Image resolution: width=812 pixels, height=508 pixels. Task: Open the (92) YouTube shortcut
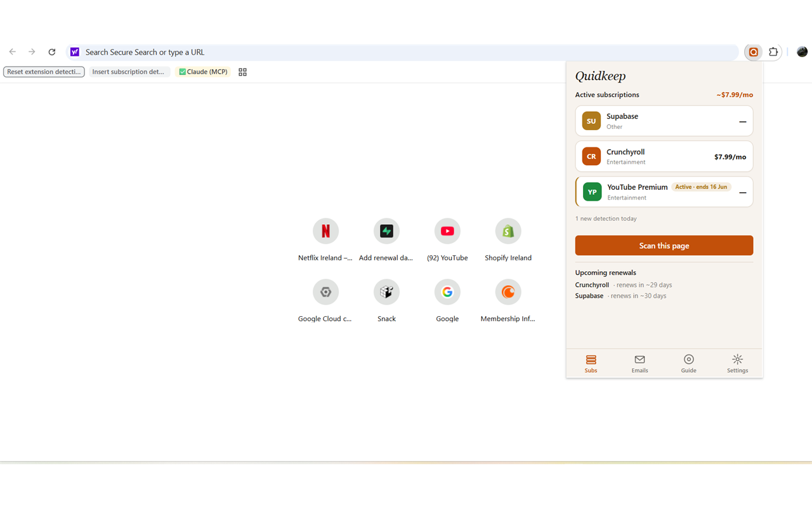tap(447, 240)
